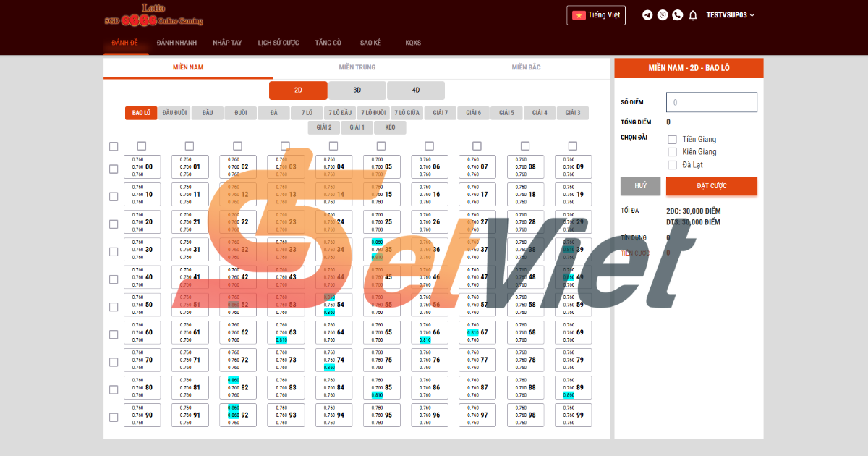
Task: Enable the Kiên Giang station checkbox
Action: [x=672, y=152]
